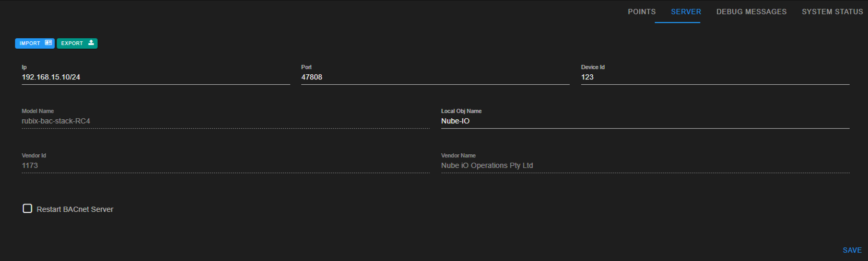868x261 pixels.
Task: Click the 'Device Id' field label
Action: click(593, 67)
